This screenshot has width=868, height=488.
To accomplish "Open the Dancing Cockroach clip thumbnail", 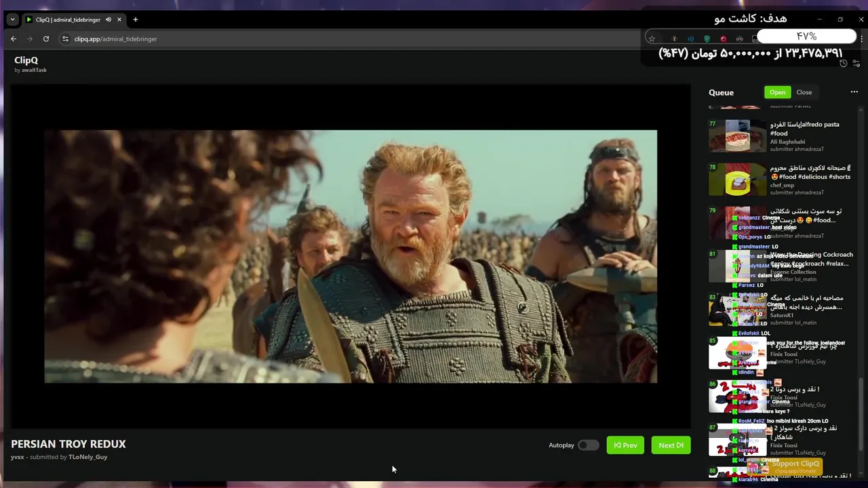I will 738,266.
